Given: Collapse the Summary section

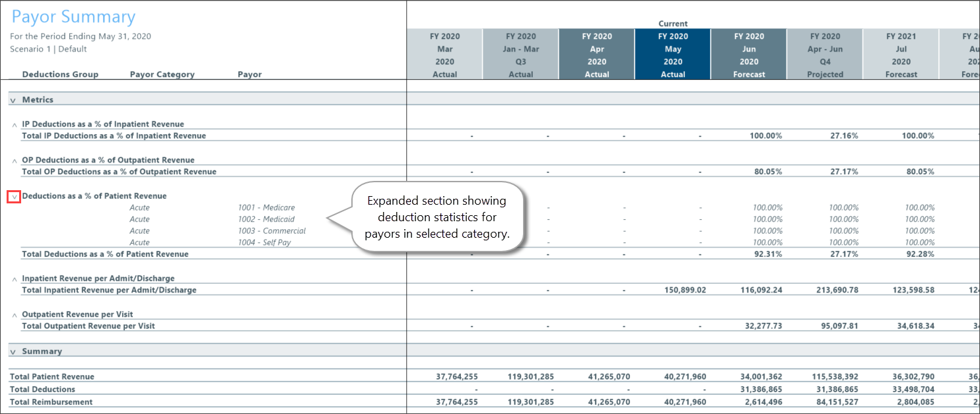Looking at the screenshot, I should click(13, 352).
